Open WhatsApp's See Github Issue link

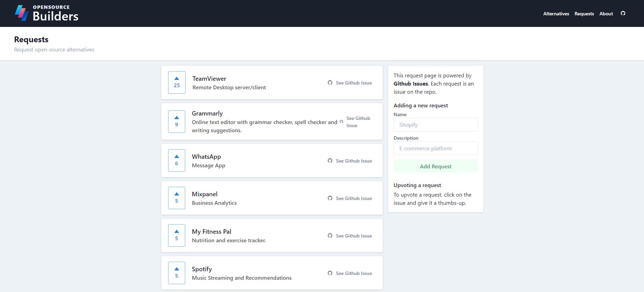pos(354,161)
